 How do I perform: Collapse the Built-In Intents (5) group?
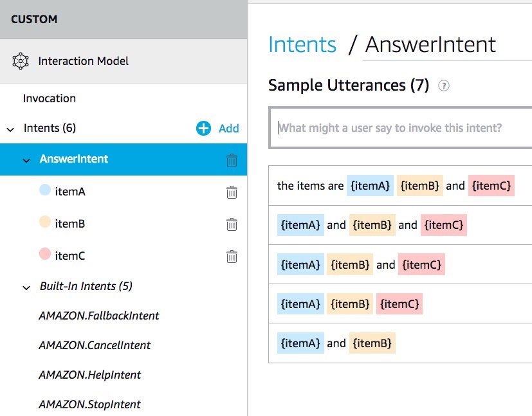(x=26, y=287)
